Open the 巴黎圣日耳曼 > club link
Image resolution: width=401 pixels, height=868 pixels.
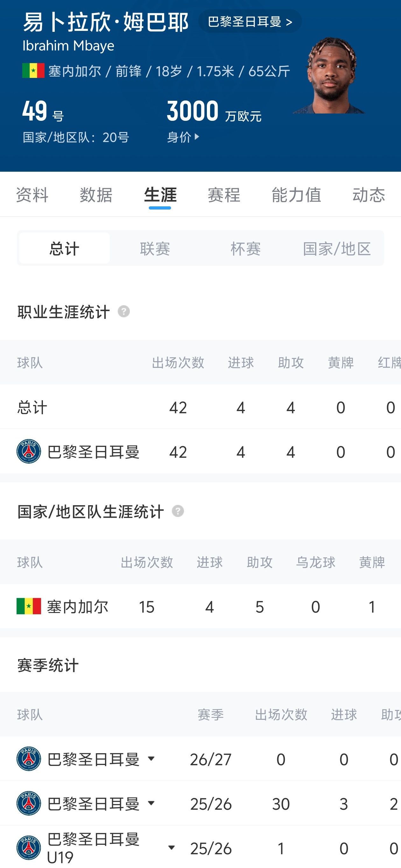[x=250, y=22]
